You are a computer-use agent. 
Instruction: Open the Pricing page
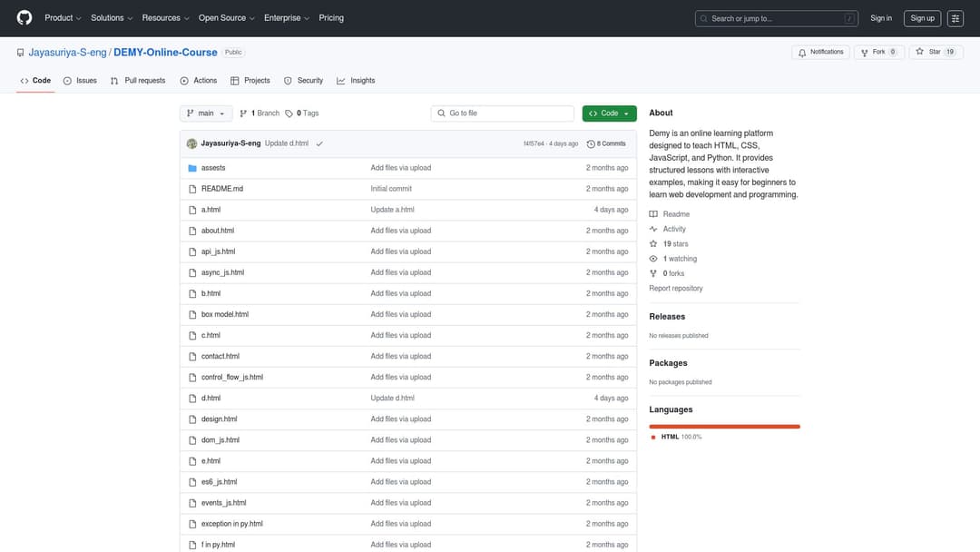[331, 18]
